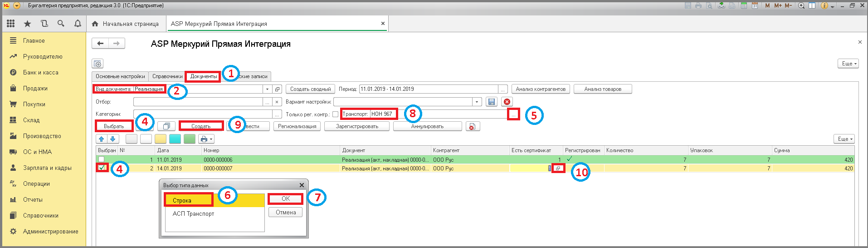Expand the Вариант настройки dropdown
This screenshot has width=868, height=248.
pyautogui.click(x=477, y=102)
